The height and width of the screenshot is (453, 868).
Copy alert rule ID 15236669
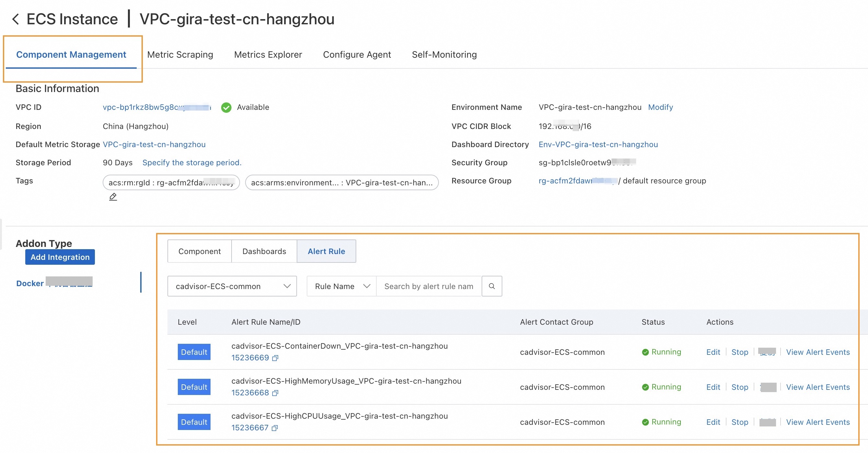(275, 358)
